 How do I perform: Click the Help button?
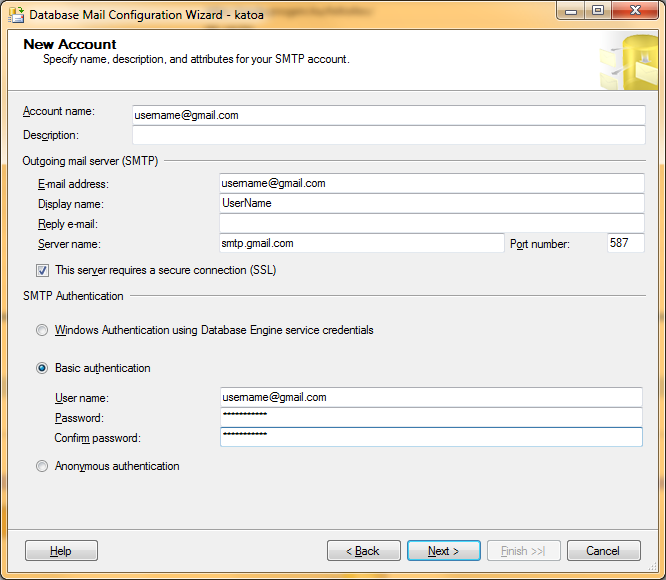(61, 551)
